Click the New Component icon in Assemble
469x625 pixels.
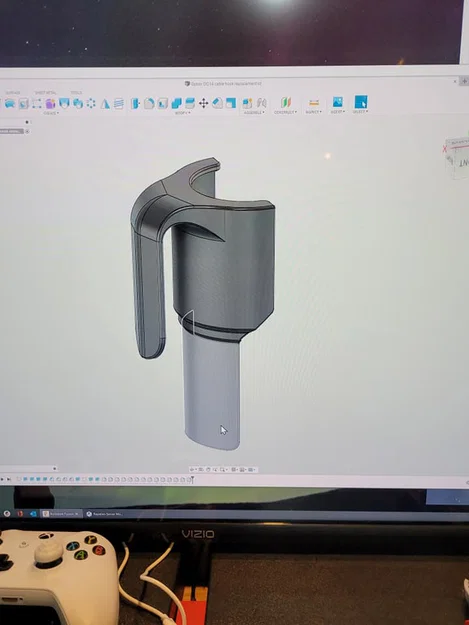point(247,103)
